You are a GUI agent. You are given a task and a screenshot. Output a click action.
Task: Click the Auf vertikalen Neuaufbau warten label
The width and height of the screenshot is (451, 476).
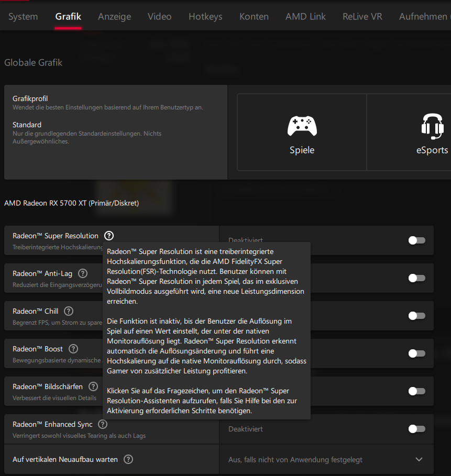click(x=65, y=459)
